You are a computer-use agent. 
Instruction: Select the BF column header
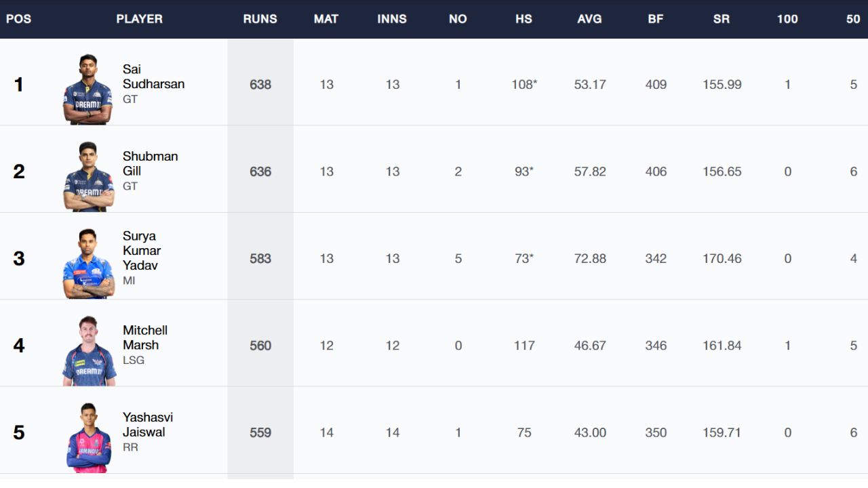pos(656,19)
